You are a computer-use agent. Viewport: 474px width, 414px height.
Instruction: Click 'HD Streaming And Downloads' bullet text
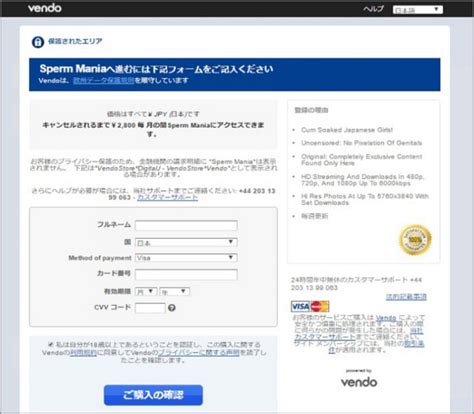362,180
